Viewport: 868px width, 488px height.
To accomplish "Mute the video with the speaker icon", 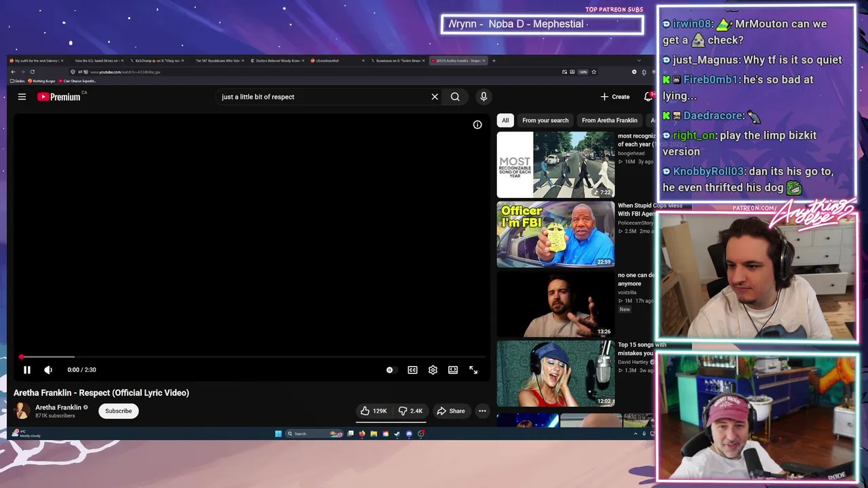I will pos(48,370).
